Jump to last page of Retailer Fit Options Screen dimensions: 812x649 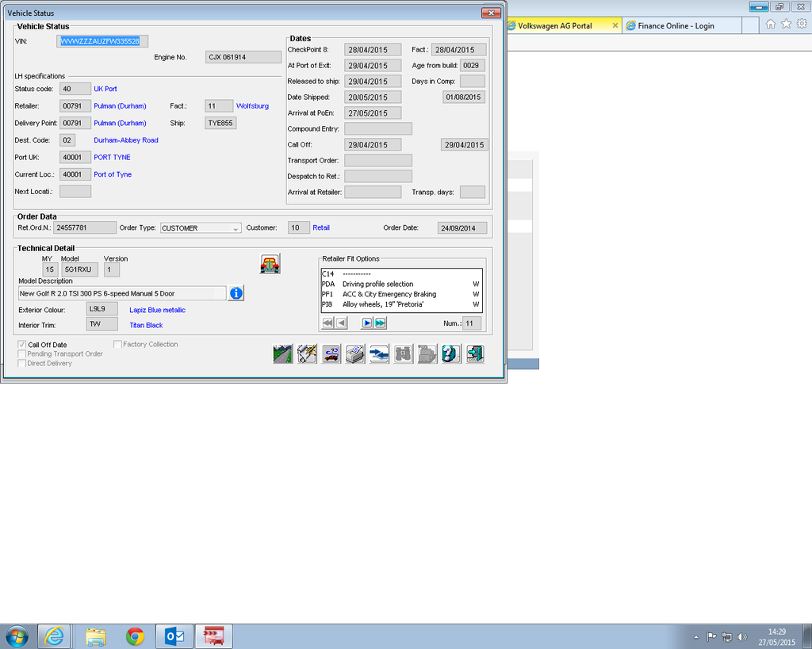pyautogui.click(x=380, y=323)
